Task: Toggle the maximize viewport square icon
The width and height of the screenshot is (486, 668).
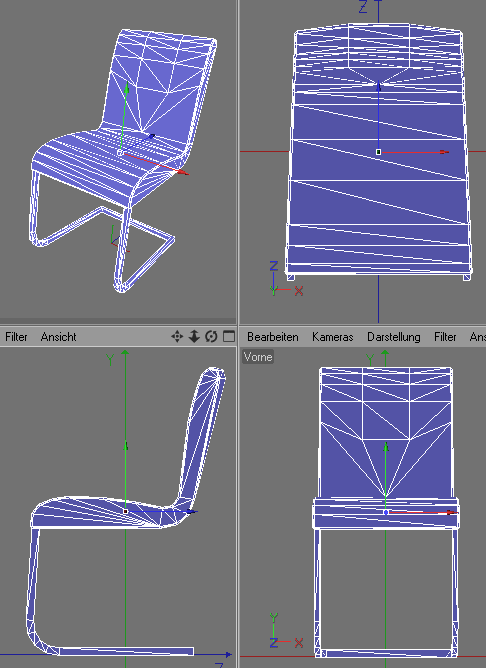Action: [229, 337]
